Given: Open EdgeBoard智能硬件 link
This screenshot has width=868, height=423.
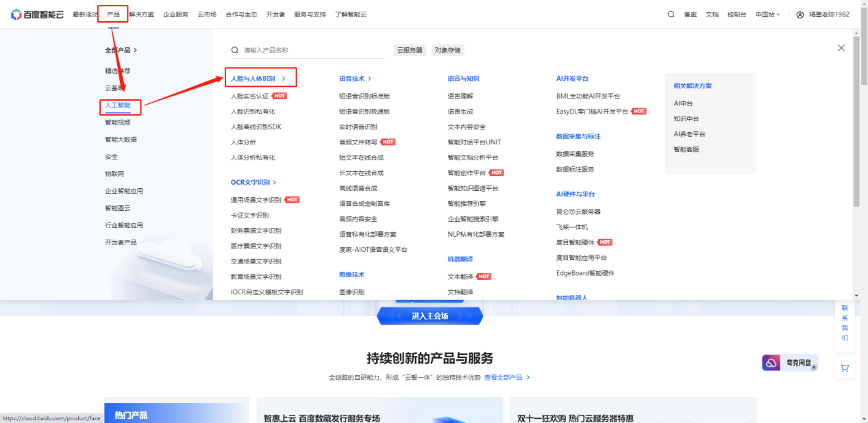Looking at the screenshot, I should (x=586, y=273).
